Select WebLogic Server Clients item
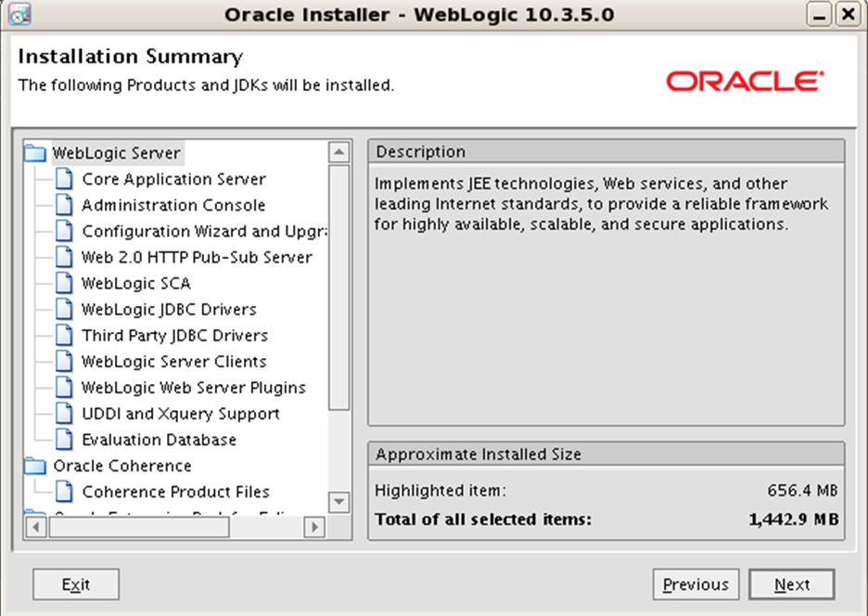The width and height of the screenshot is (868, 616). [x=174, y=361]
